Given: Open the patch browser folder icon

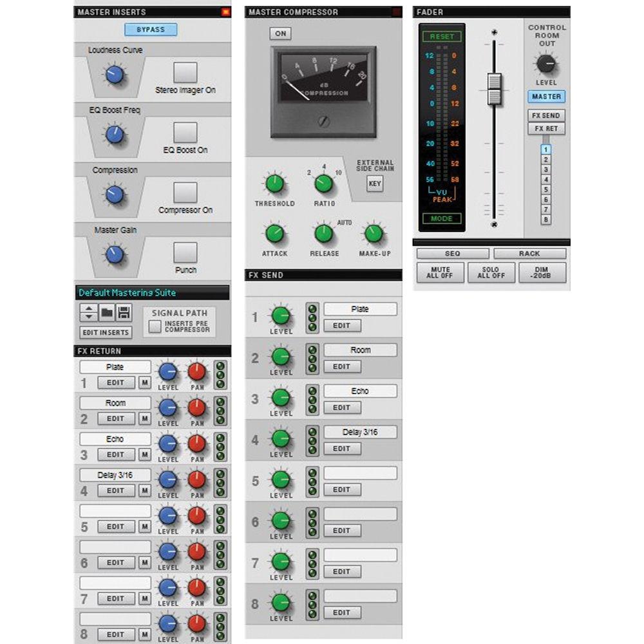Looking at the screenshot, I should [x=107, y=314].
